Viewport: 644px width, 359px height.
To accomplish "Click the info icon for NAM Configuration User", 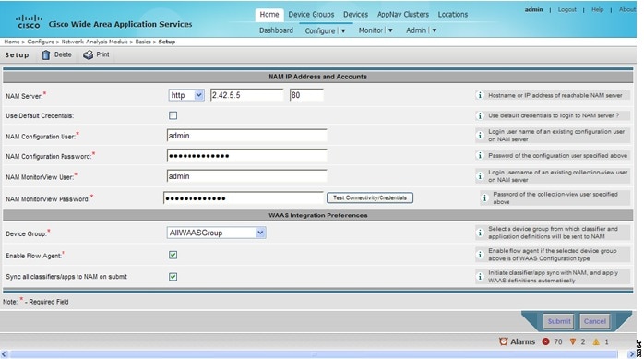I will click(x=480, y=135).
